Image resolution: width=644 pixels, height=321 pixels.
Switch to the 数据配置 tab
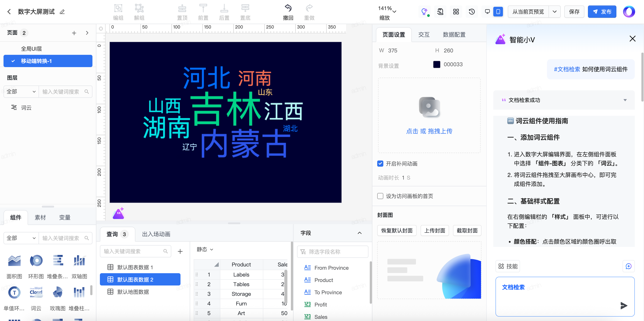[x=454, y=35]
